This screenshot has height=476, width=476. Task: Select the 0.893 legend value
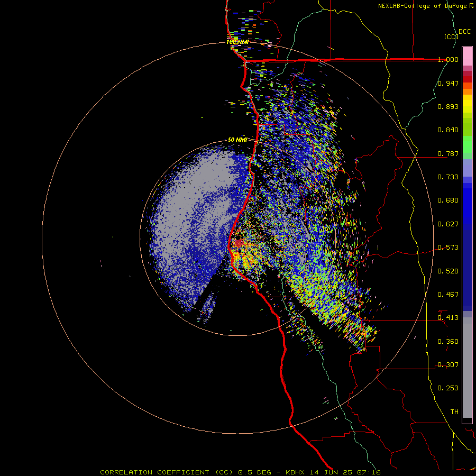coord(448,106)
